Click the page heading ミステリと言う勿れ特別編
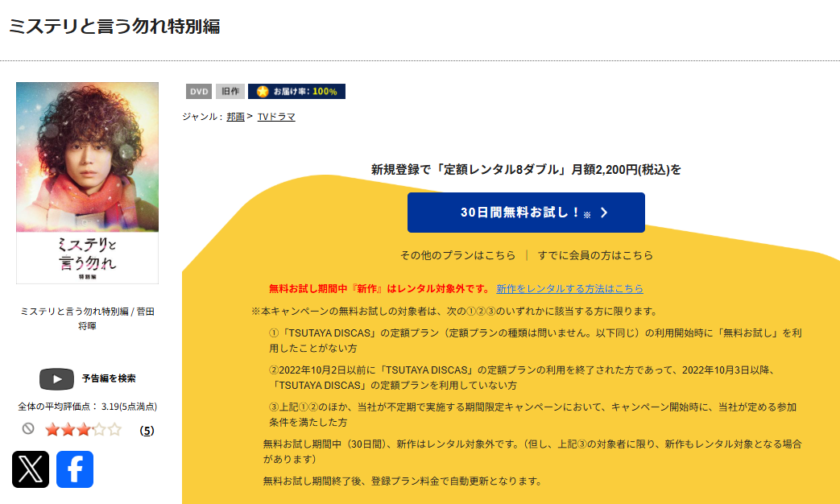The image size is (840, 504). pyautogui.click(x=114, y=27)
